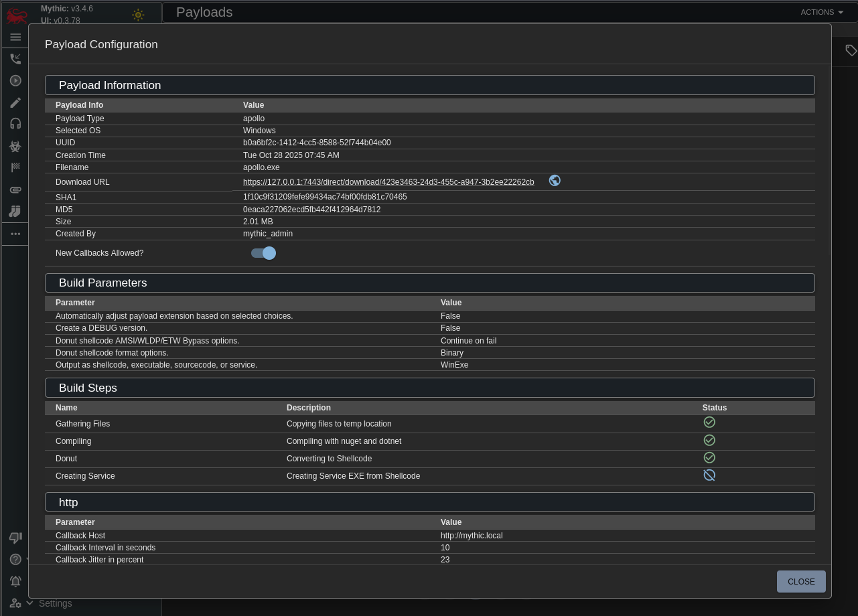This screenshot has height=616, width=858.
Task: Click the Creating Service skipped status indicator
Action: click(x=709, y=475)
